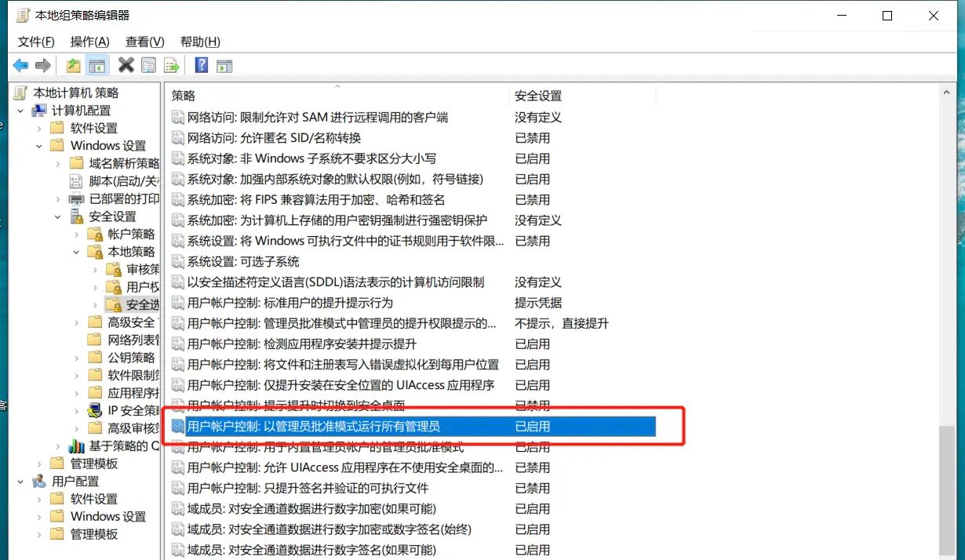
Task: Open the Help question-mark icon
Action: (201, 65)
